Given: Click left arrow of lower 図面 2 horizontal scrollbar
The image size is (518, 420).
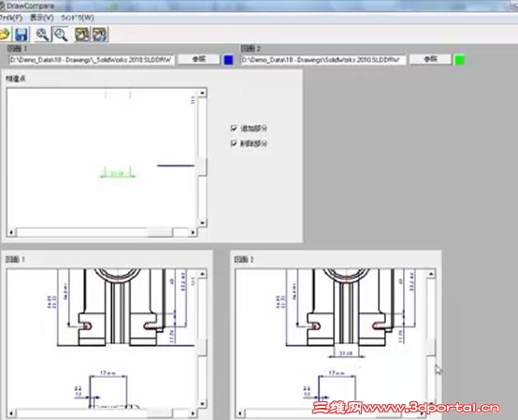Looking at the screenshot, I should tap(240, 413).
